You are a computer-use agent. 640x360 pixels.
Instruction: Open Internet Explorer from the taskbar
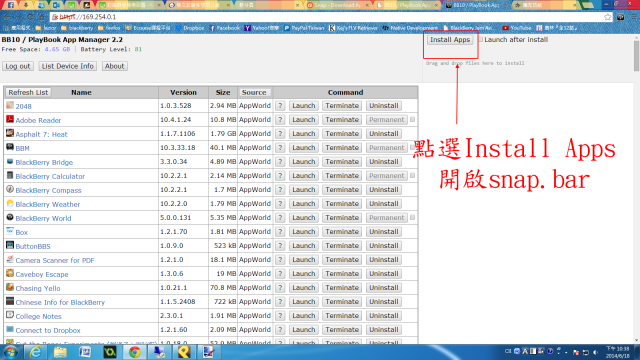point(36,352)
